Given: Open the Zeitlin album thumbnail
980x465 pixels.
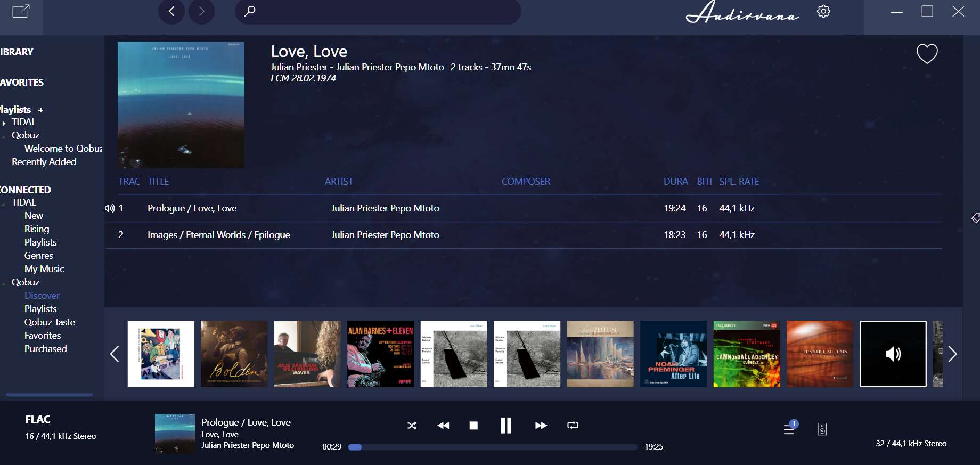Looking at the screenshot, I should coord(600,354).
